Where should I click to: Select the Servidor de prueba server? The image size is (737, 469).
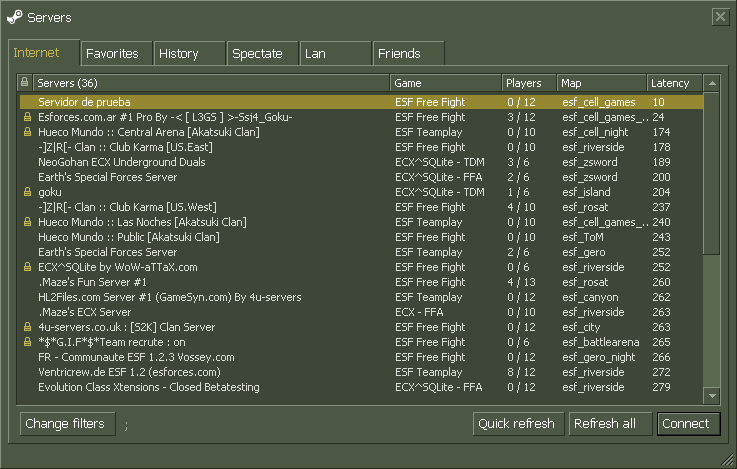click(x=361, y=102)
